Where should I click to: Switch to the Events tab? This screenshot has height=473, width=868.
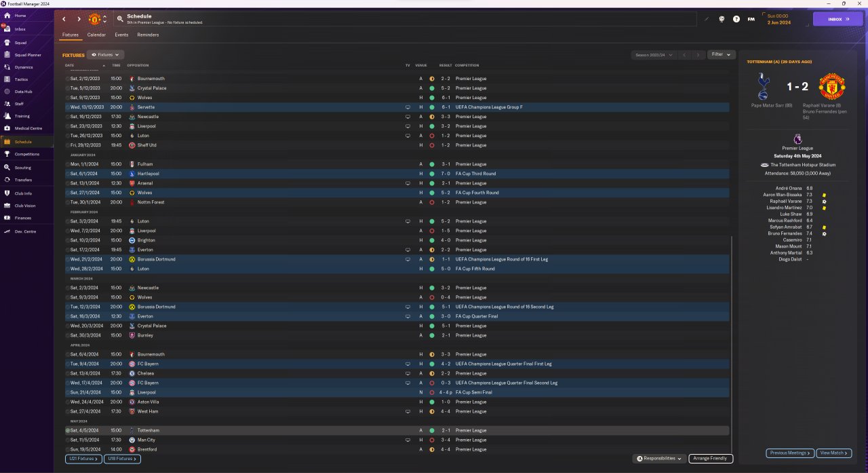coord(121,35)
